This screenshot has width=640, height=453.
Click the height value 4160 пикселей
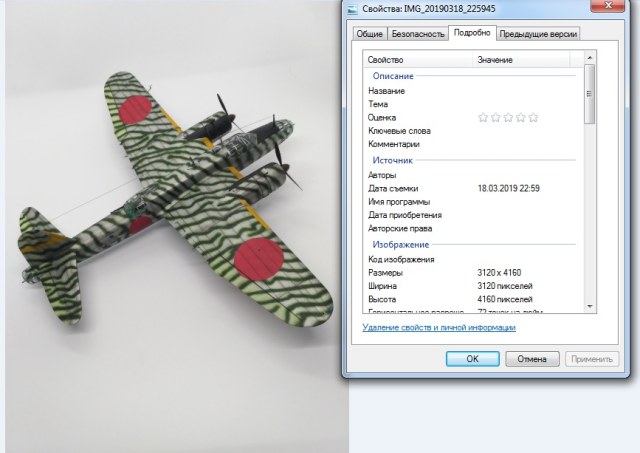point(505,299)
